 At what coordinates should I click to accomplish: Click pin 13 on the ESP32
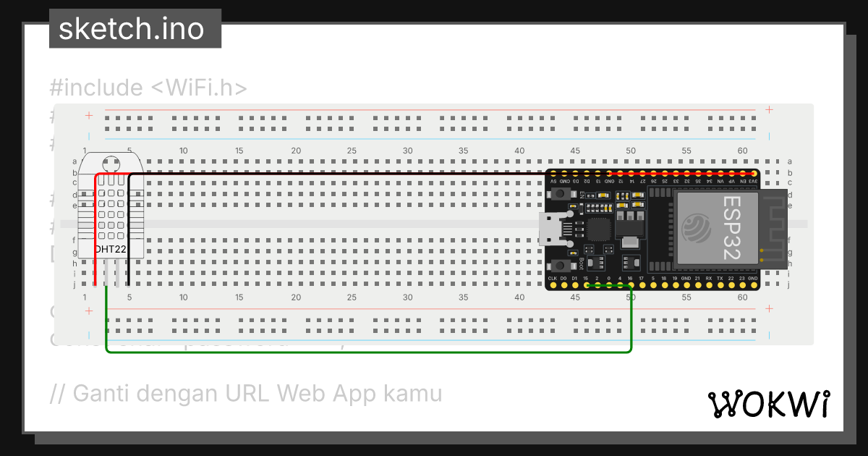pos(597,174)
